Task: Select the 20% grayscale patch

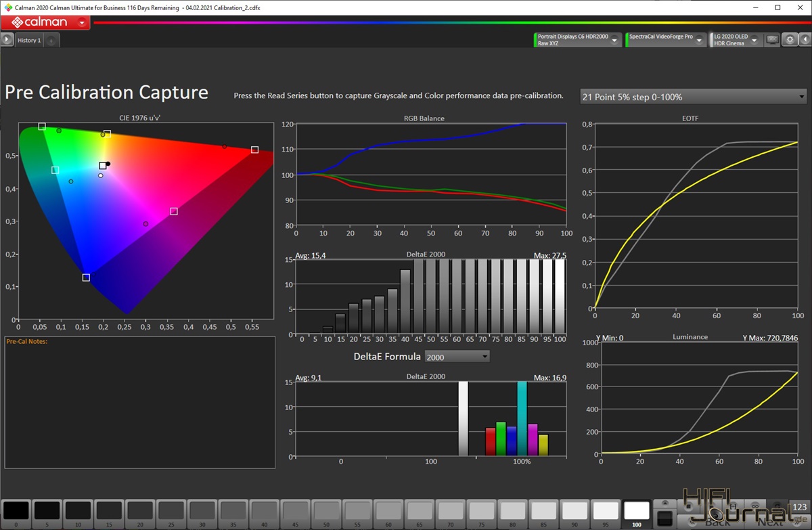Action: [x=140, y=514]
